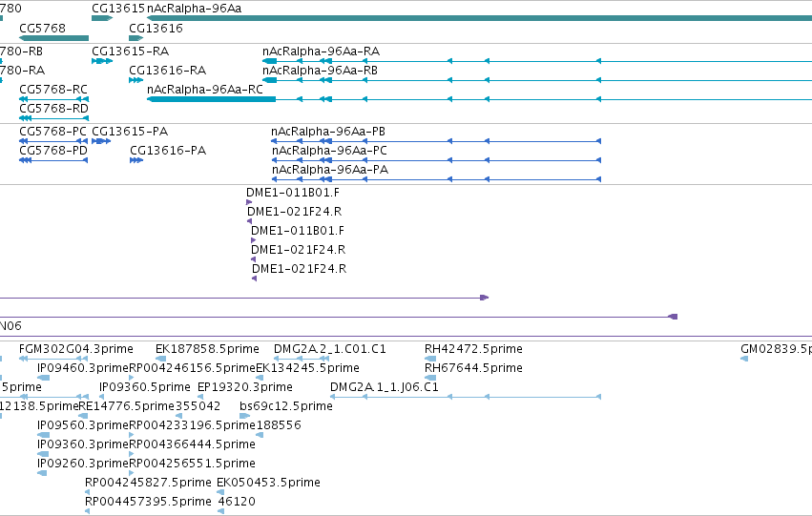
Task: Select protein CG5768-PD label
Action: pos(53,150)
